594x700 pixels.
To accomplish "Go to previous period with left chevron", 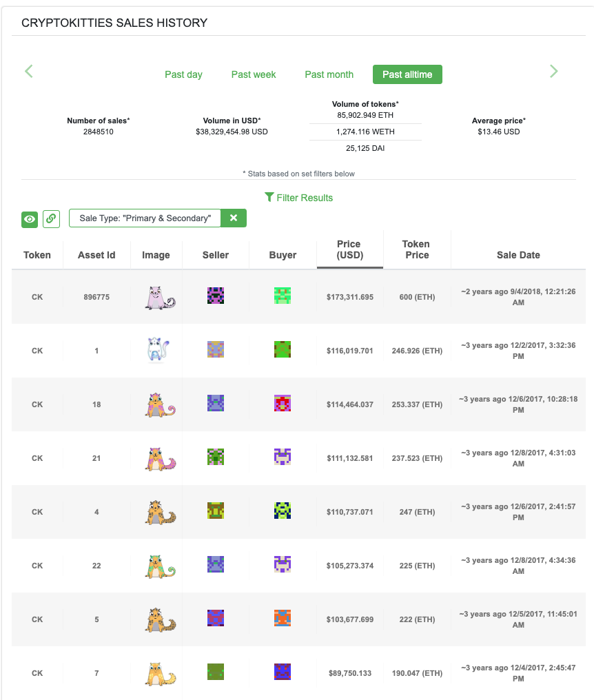I will pos(28,71).
